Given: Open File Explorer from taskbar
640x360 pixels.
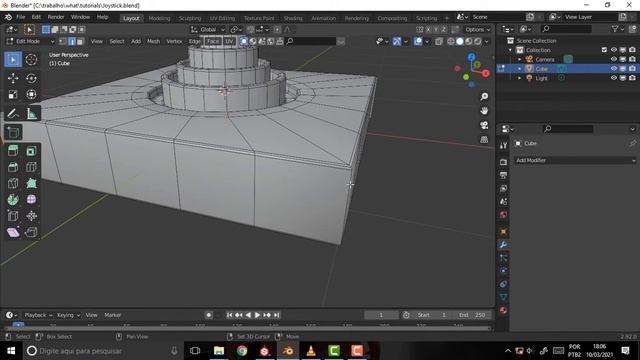Looking at the screenshot, I should 219,351.
